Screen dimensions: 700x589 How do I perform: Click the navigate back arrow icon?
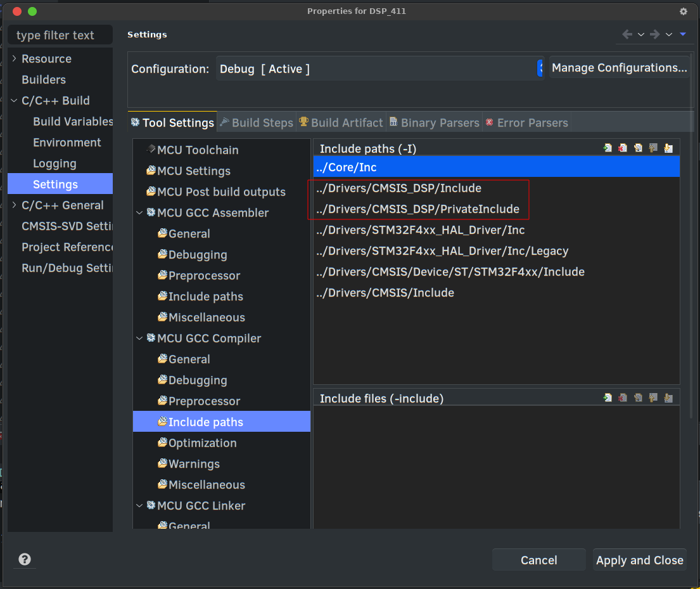(x=627, y=34)
